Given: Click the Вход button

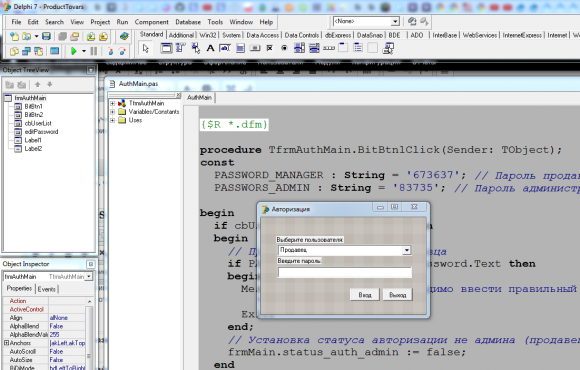Looking at the screenshot, I should tap(365, 295).
